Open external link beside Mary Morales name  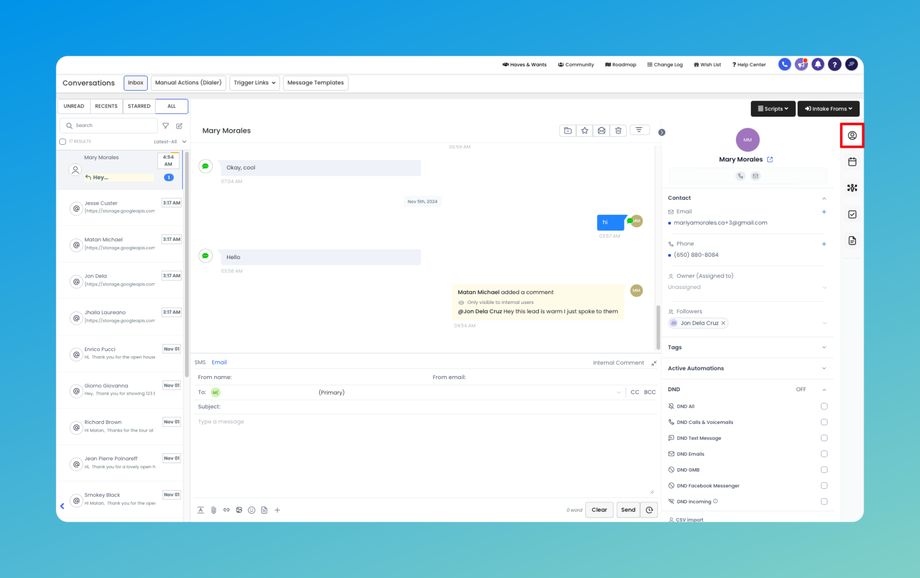pos(770,160)
